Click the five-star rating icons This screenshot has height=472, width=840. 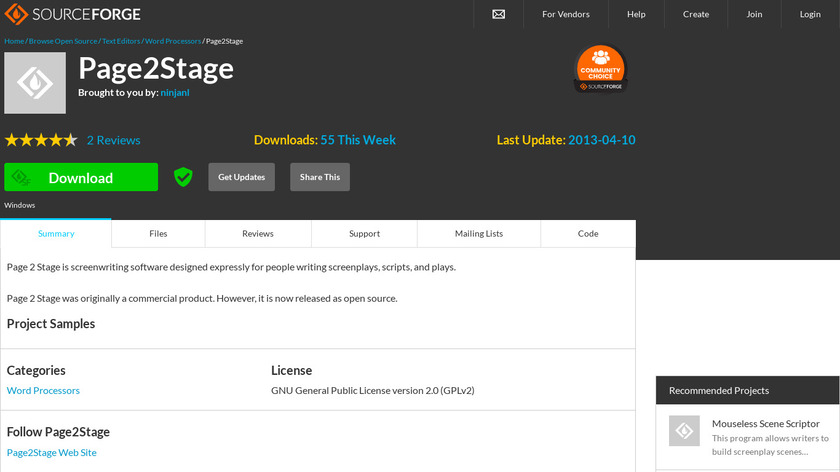coord(41,140)
